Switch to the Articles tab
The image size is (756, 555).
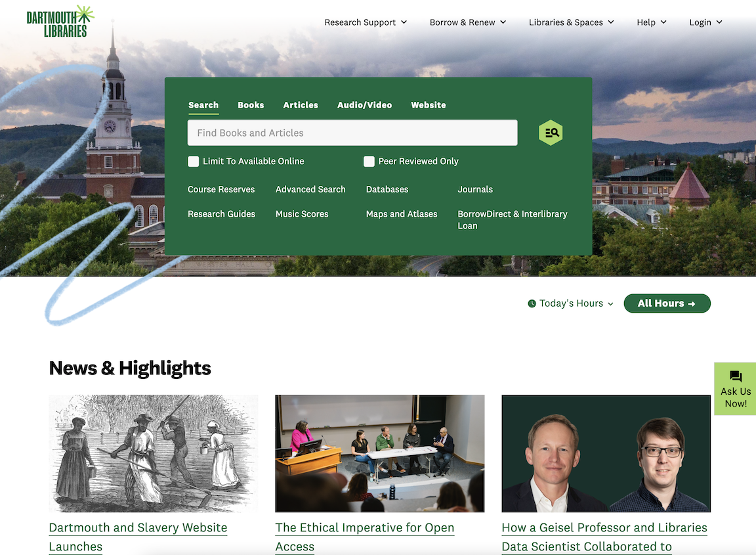301,105
